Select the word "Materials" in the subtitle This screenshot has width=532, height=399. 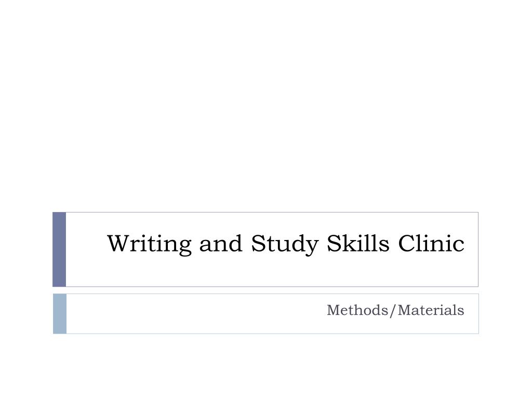click(431, 310)
